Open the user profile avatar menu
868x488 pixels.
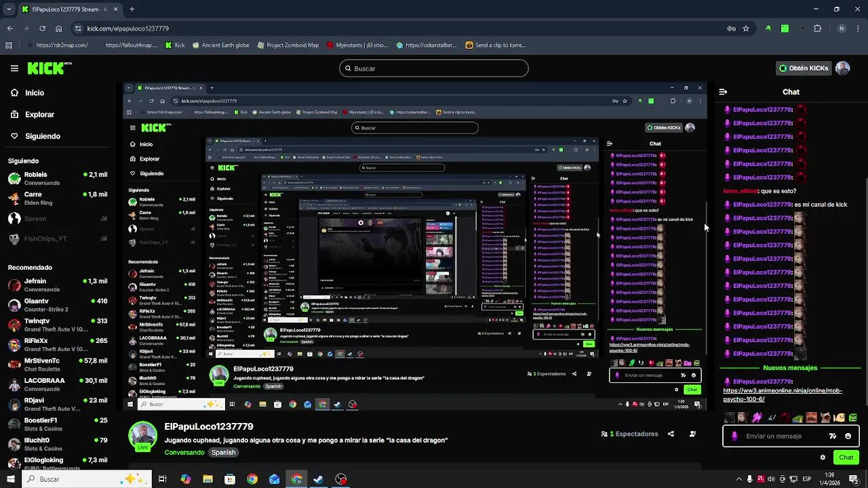point(842,68)
